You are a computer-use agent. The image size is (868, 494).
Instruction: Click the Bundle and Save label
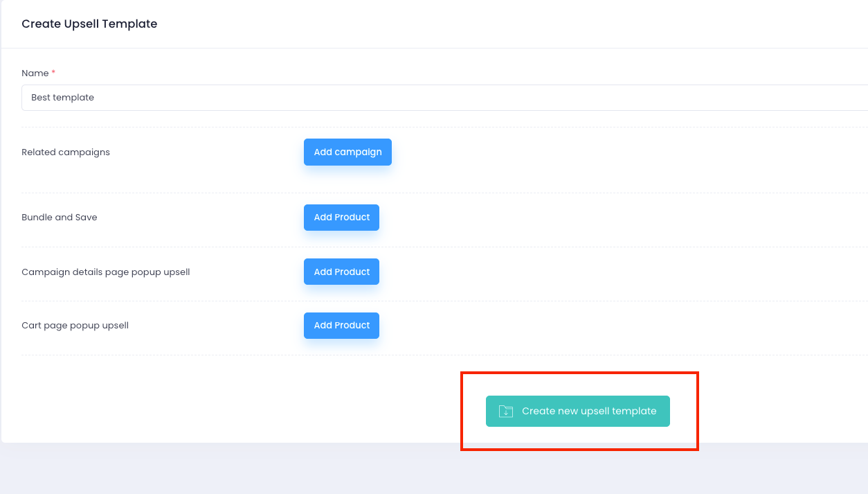(x=60, y=217)
